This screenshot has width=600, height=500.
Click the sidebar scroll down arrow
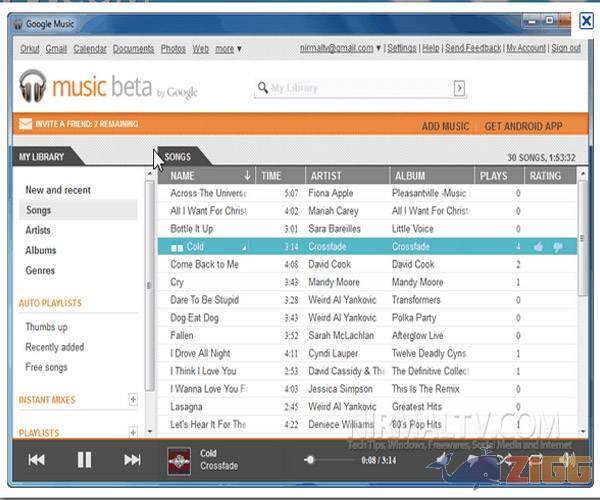click(x=150, y=431)
